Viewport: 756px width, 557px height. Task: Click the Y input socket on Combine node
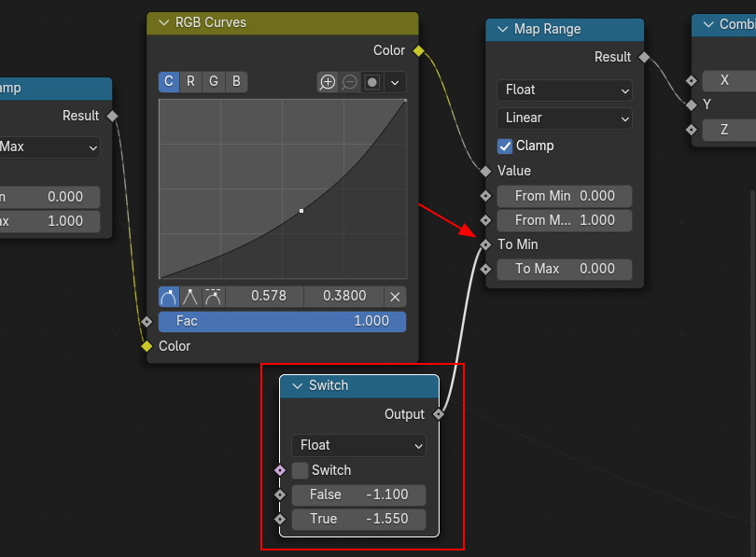coord(692,105)
